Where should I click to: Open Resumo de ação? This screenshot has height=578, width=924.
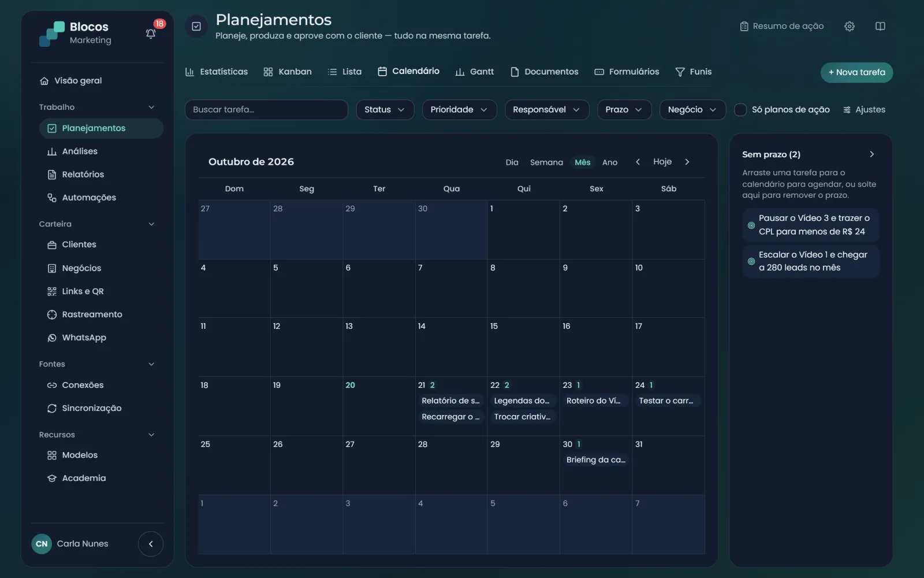pos(782,26)
